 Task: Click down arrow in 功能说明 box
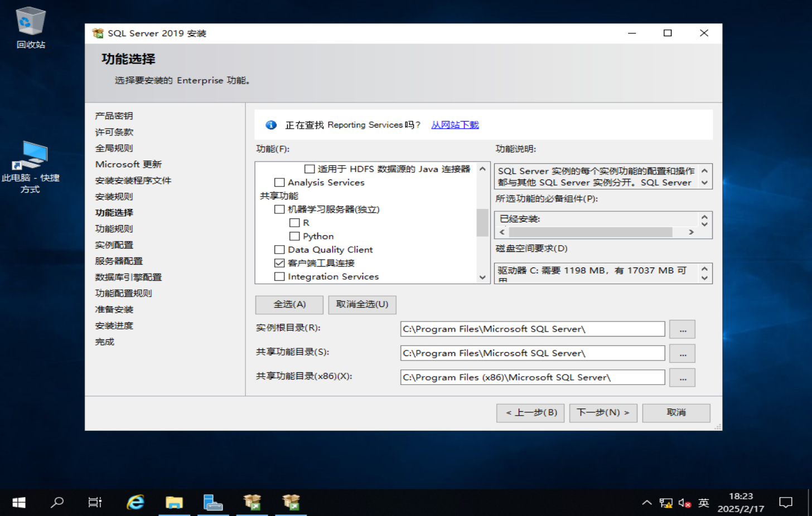704,183
